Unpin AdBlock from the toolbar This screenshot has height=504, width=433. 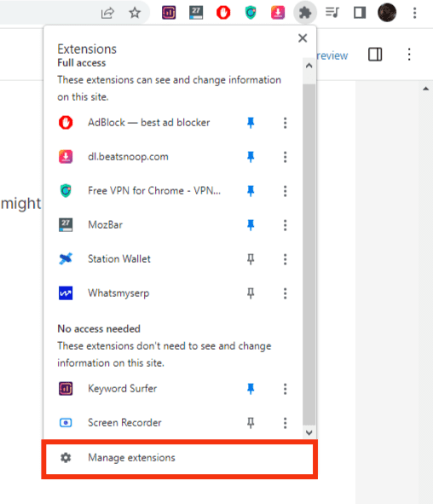251,123
